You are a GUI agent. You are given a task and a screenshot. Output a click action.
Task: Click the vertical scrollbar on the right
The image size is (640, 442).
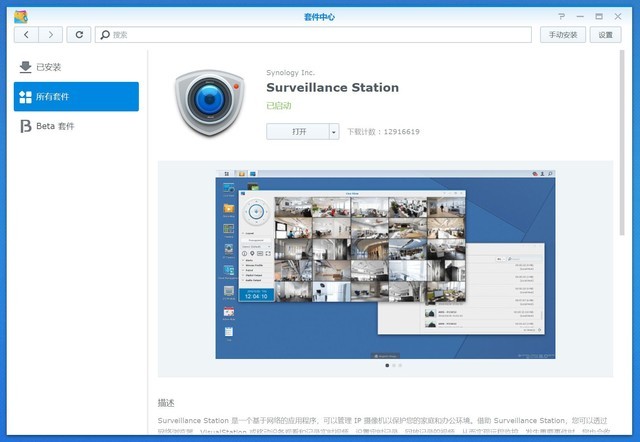pyautogui.click(x=622, y=143)
